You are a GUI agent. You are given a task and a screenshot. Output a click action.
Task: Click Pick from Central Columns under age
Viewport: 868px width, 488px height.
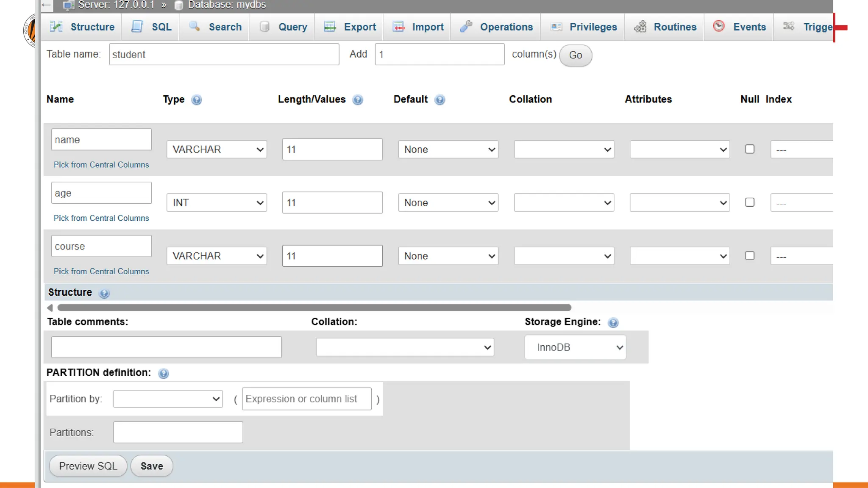(101, 218)
